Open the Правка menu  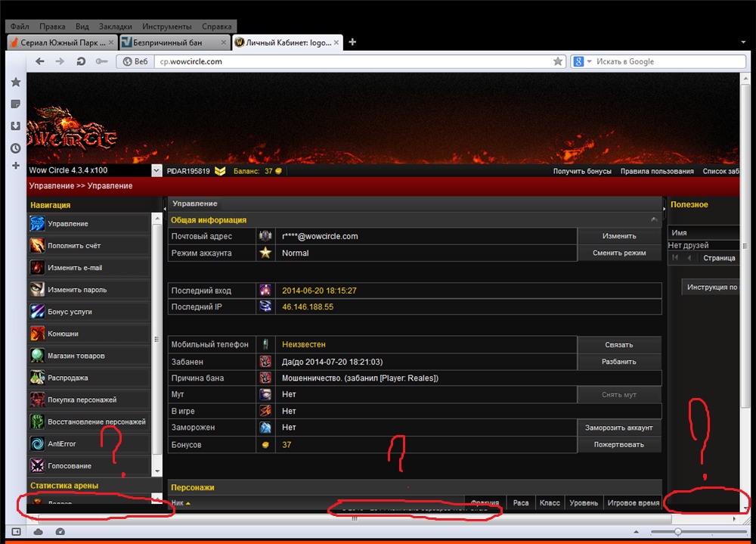tap(52, 26)
